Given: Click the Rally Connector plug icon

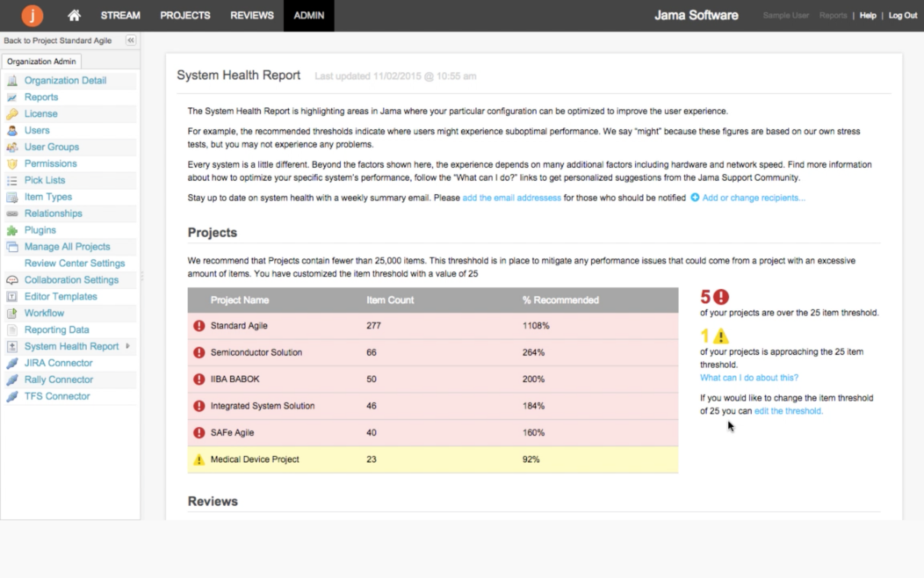Looking at the screenshot, I should 12,380.
